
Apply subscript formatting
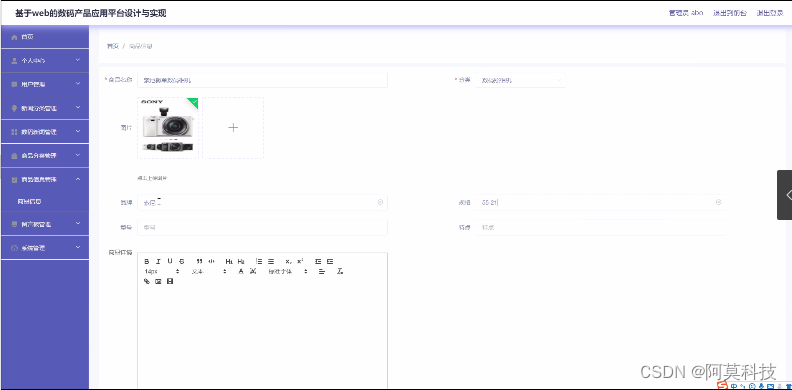point(288,261)
